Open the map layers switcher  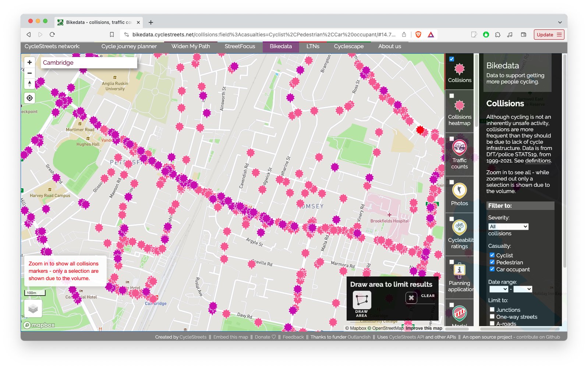33,308
